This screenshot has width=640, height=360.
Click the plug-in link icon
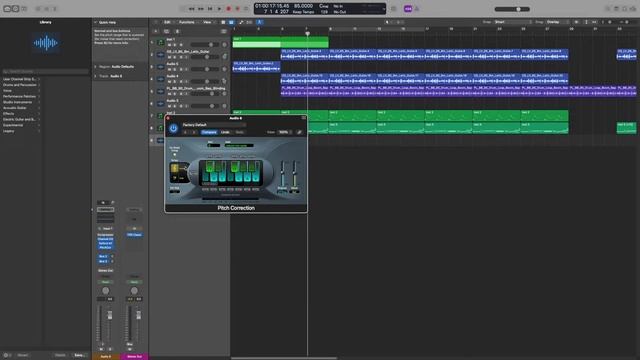pyautogui.click(x=299, y=132)
